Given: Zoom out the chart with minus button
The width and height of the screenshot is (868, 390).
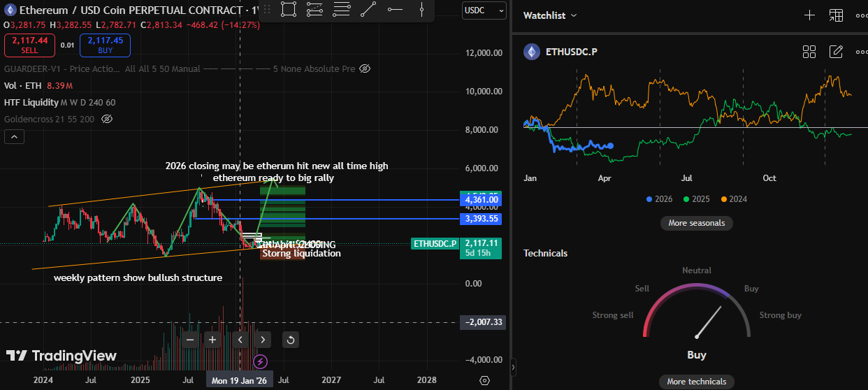Looking at the screenshot, I should coord(190,340).
